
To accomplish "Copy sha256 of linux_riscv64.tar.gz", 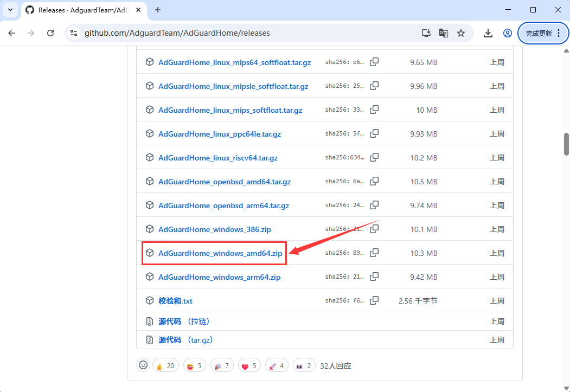I will 374,158.
